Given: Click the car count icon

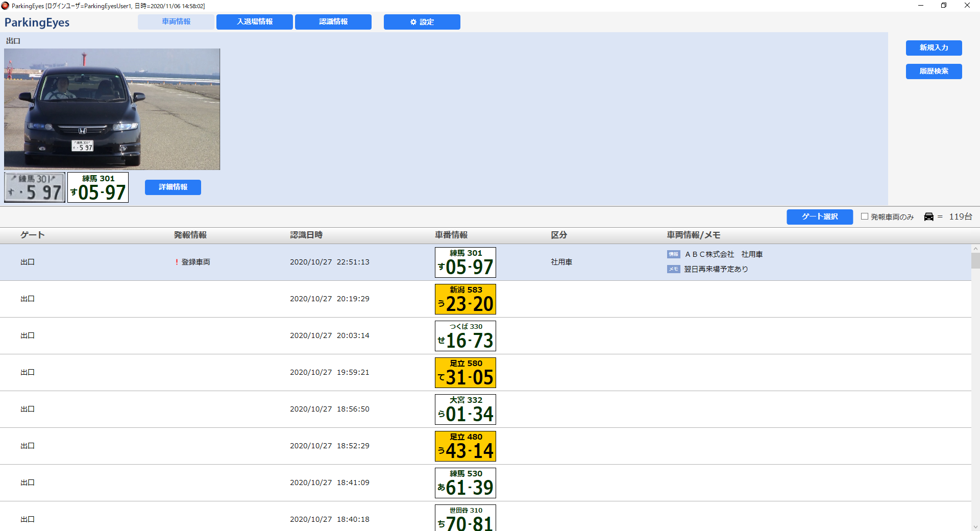Looking at the screenshot, I should pos(929,217).
